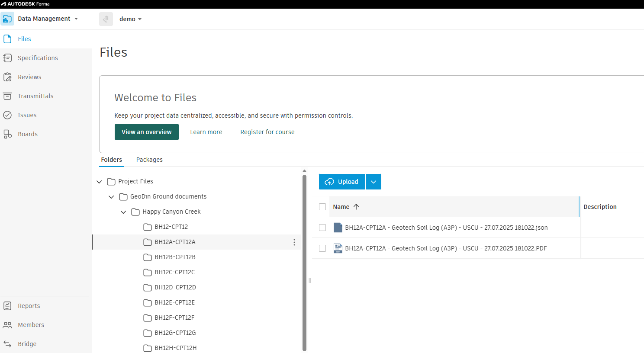Open the Learn more link

tap(206, 132)
